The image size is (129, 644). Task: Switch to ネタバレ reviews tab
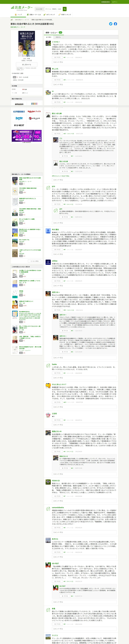coord(58,37)
